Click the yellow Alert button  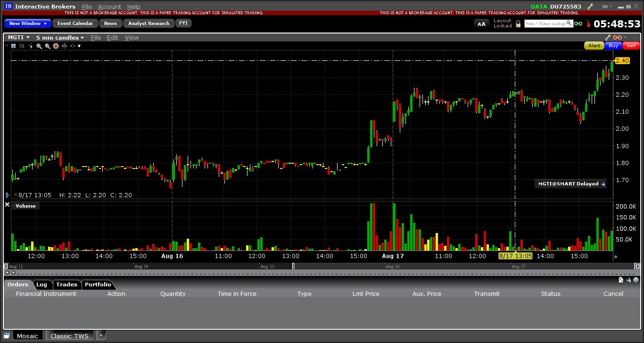coord(594,46)
